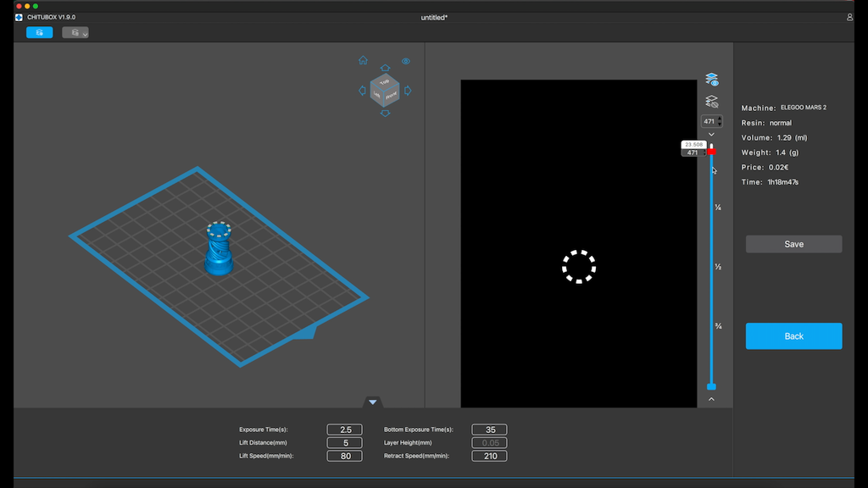
Task: Toggle the hide-layers preview icon
Action: click(712, 101)
